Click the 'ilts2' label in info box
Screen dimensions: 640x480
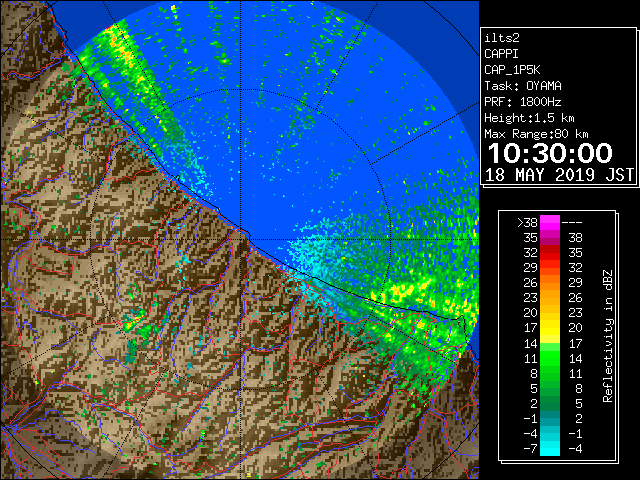coord(502,38)
